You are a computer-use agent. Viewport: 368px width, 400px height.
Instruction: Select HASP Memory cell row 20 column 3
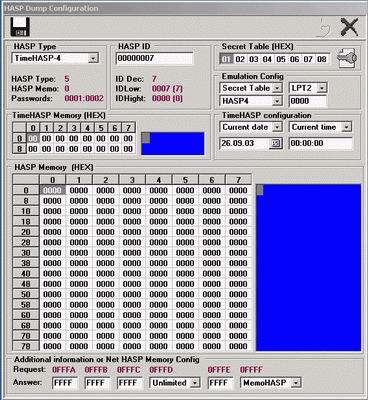pos(132,232)
